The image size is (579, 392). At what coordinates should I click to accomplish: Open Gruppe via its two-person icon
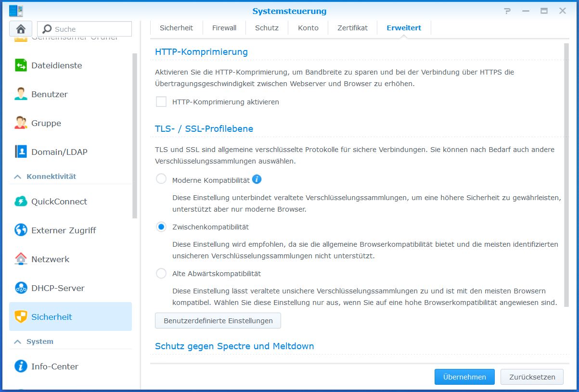21,123
